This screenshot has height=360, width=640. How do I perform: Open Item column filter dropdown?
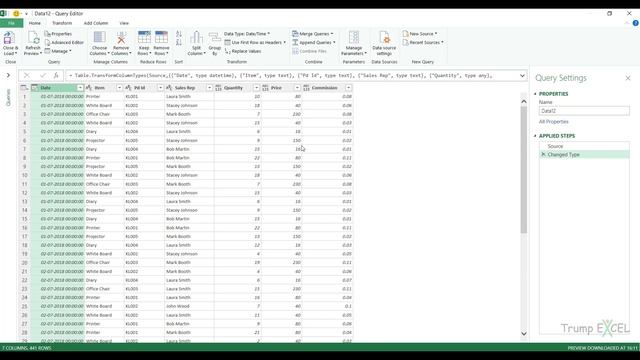pyautogui.click(x=119, y=88)
